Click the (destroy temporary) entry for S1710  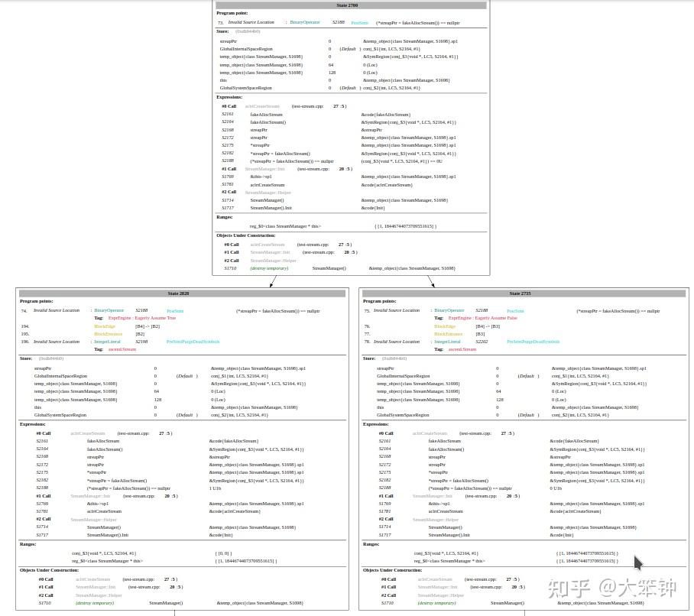coord(269,268)
